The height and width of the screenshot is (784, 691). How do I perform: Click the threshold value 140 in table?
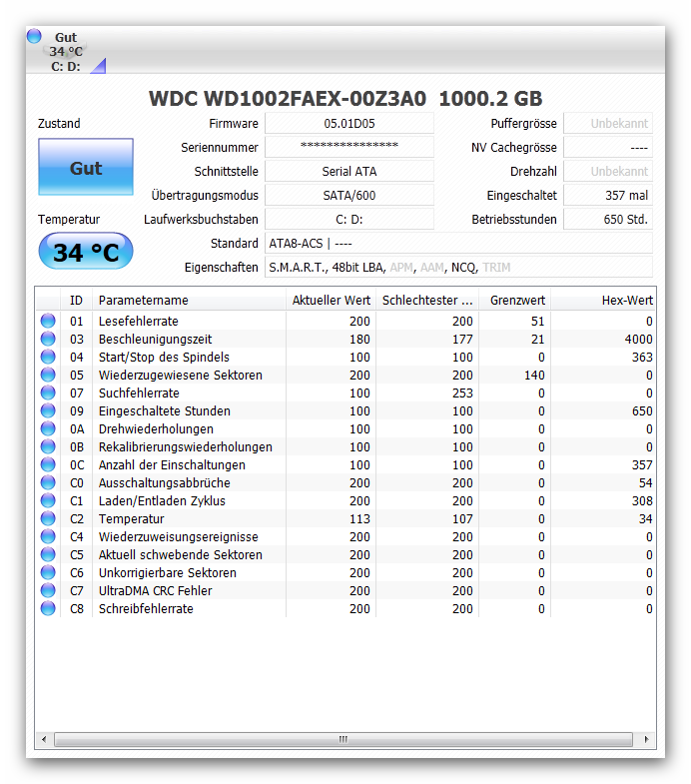point(534,375)
